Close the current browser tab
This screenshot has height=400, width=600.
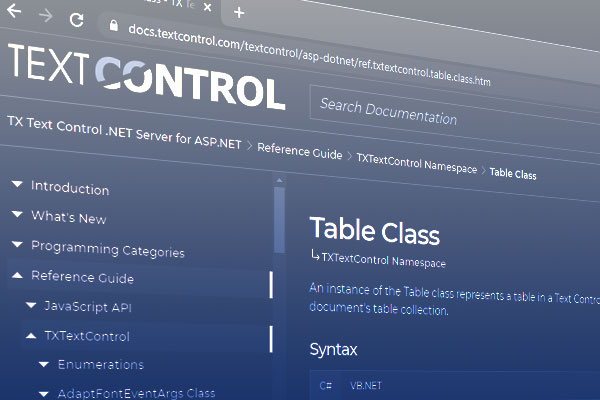click(207, 7)
